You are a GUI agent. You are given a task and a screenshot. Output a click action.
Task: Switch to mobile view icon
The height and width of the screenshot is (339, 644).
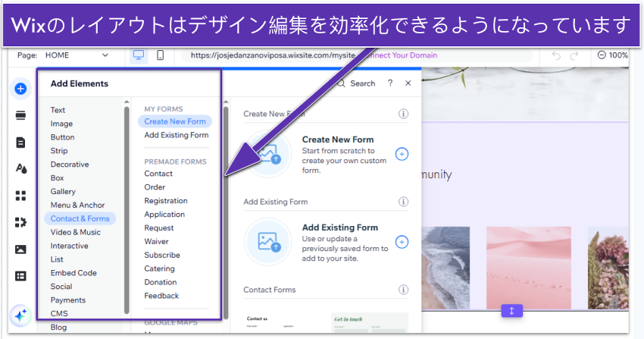coord(161,55)
